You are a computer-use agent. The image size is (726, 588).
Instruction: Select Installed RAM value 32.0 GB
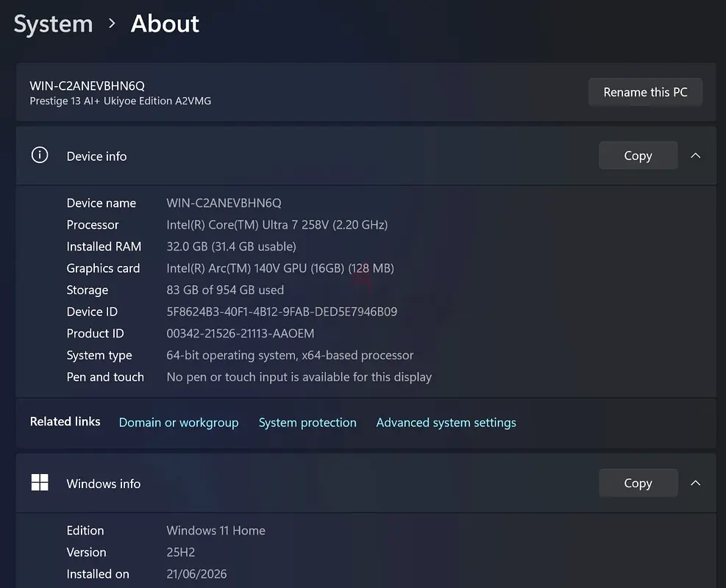click(x=231, y=246)
